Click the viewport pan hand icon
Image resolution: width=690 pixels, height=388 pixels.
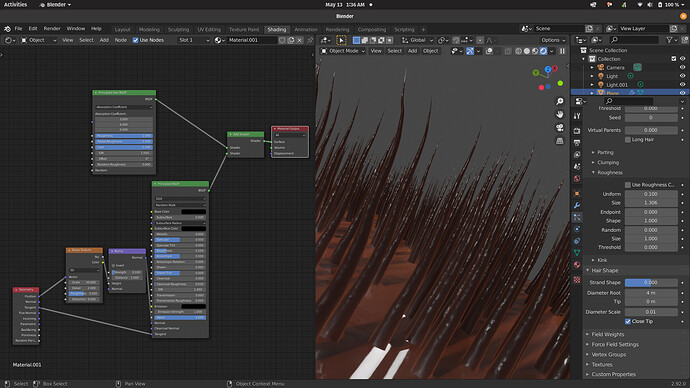click(x=559, y=114)
